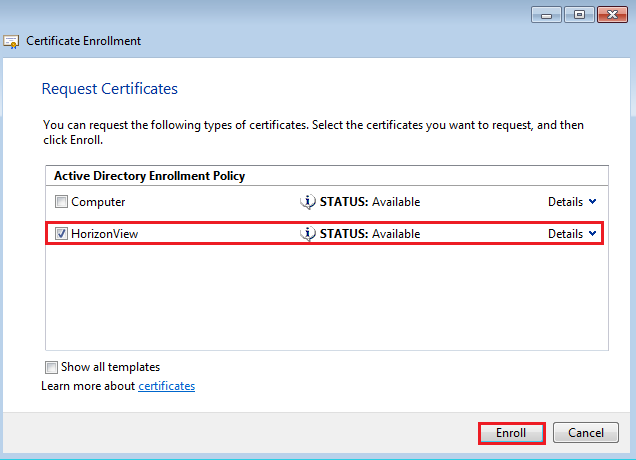Viewport: 636px width, 460px height.
Task: Click the Active Directory Enrollment Policy header
Action: [x=149, y=176]
